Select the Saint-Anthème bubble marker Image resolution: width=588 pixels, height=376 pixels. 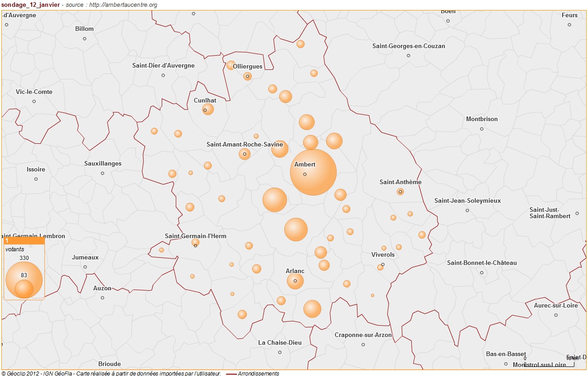(400, 191)
